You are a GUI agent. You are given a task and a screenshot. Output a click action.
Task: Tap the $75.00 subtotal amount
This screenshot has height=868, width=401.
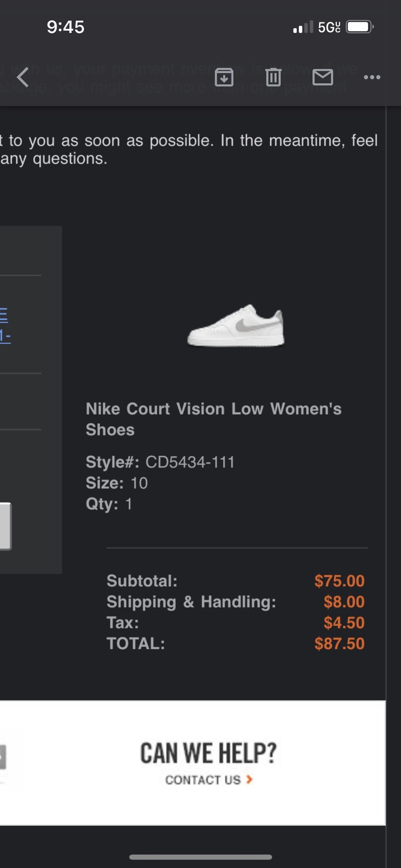[x=340, y=581]
